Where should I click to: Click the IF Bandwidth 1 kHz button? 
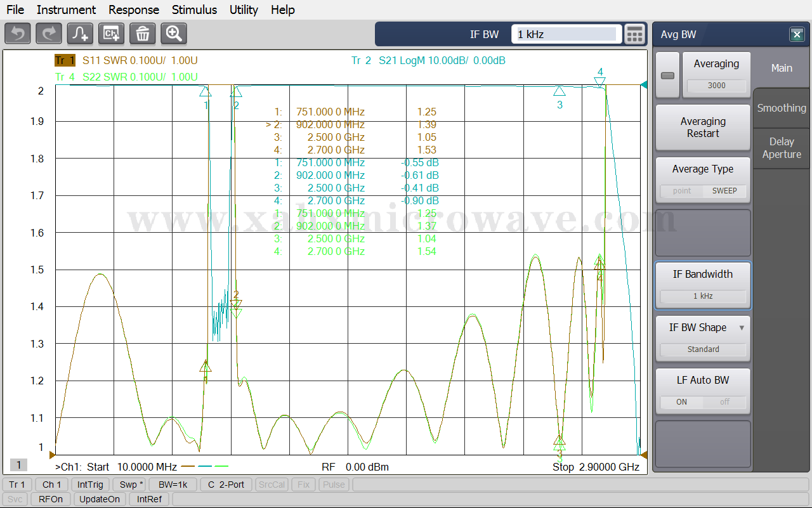[703, 285]
